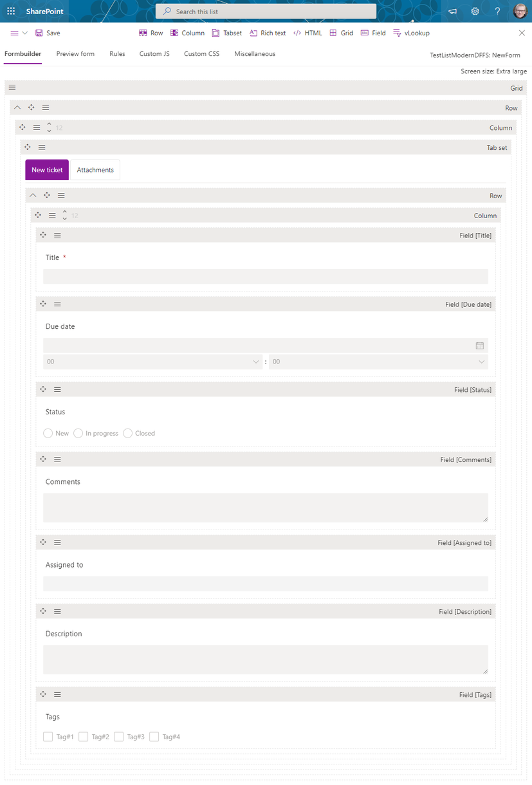Screen dimensions: 532x785
Task: Open the settings gear icon
Action: coord(475,11)
